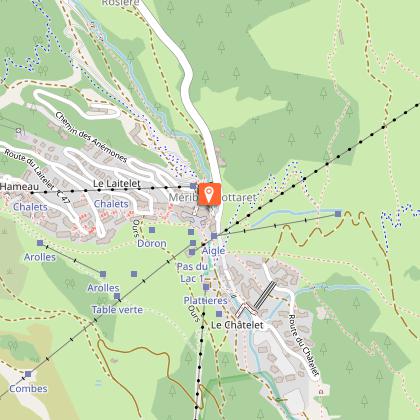The height and width of the screenshot is (420, 420).
Task: Select the lift station square on blue stream east
Action: 338,214
